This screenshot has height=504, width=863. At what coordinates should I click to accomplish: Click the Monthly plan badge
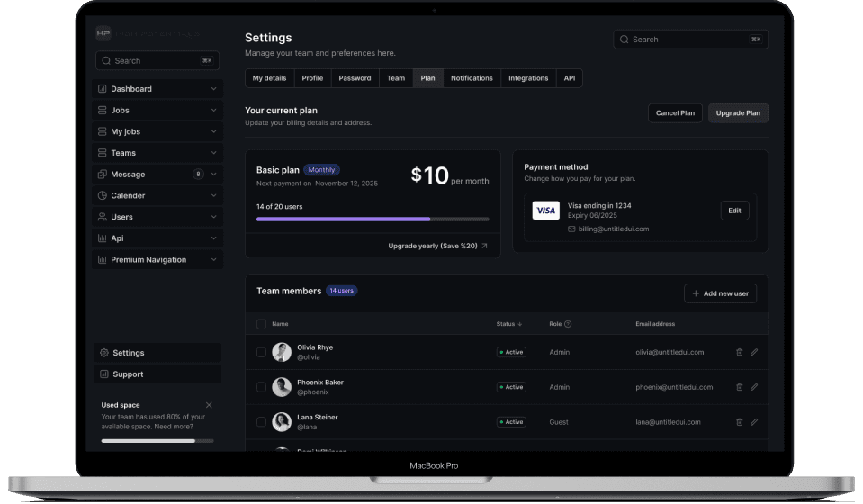coord(321,170)
